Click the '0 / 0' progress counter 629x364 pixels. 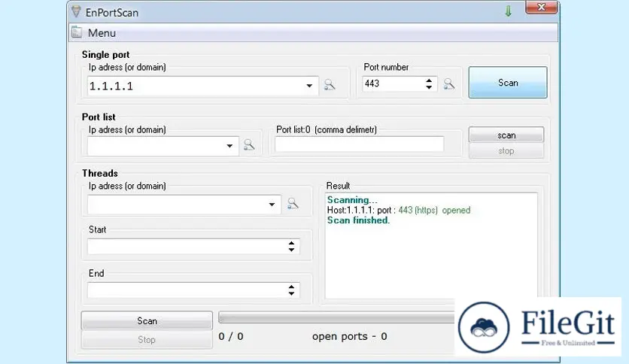point(231,336)
